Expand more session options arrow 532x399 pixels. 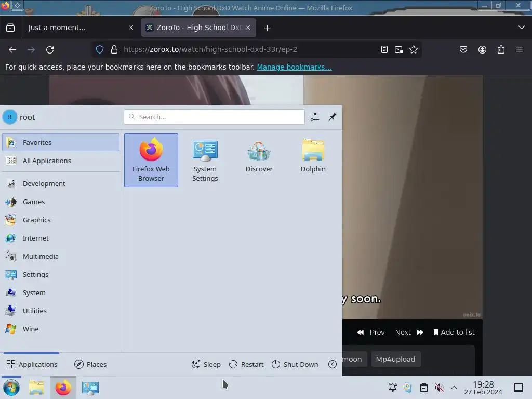tap(332, 364)
